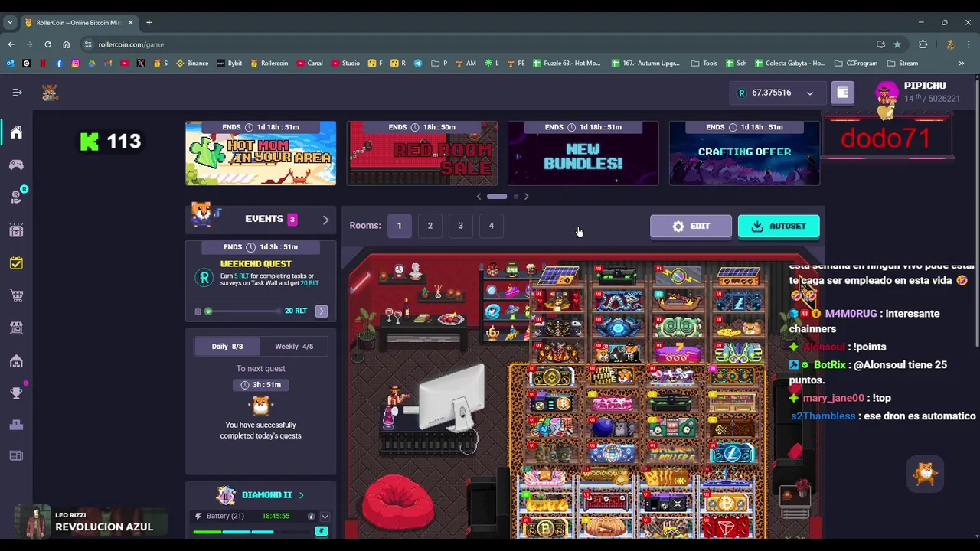Open the news page icon in sidebar

tap(16, 455)
